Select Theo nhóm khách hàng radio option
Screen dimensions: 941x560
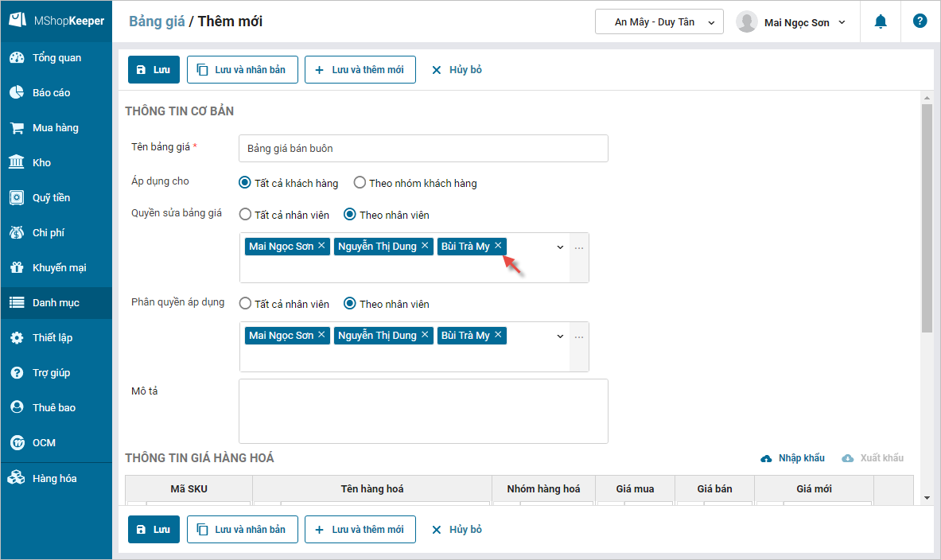[360, 183]
